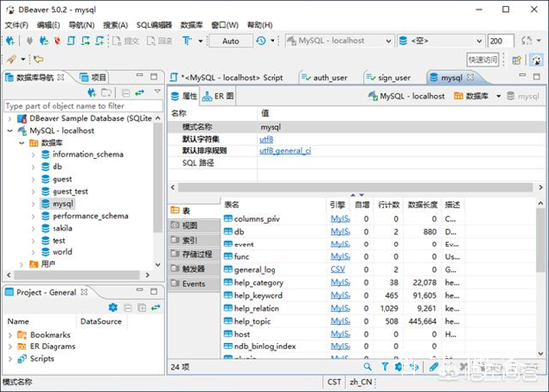Switch to the ER 图 tab

click(x=218, y=96)
